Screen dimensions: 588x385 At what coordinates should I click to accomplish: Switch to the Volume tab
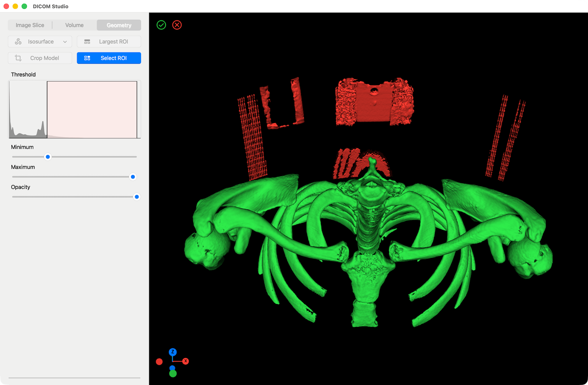click(x=74, y=25)
